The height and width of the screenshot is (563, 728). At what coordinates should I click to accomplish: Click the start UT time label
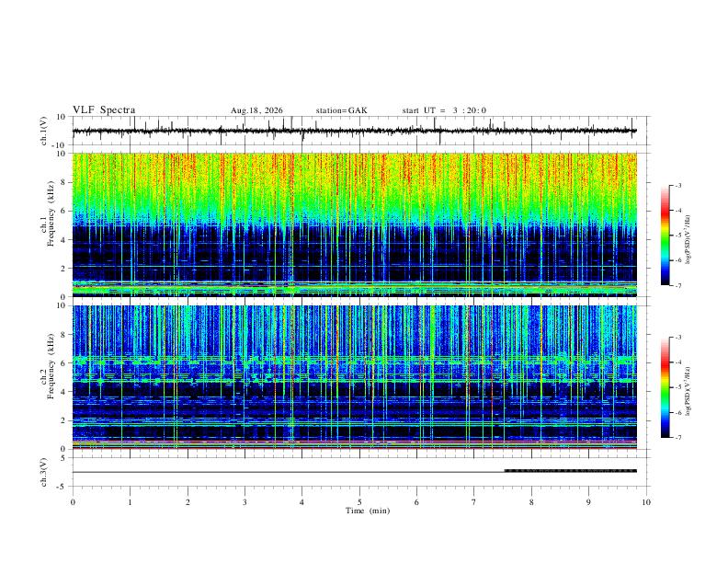[x=444, y=110]
